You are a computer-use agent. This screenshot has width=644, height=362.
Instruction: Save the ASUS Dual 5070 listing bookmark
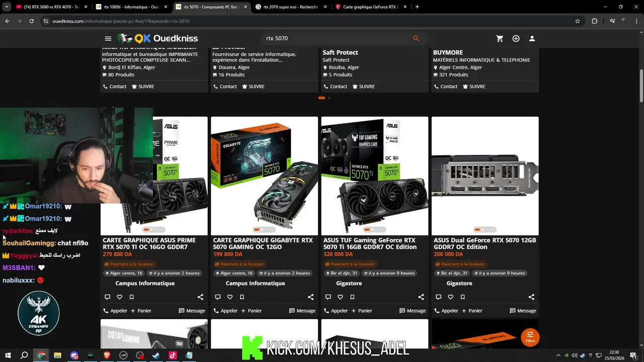[x=462, y=297]
